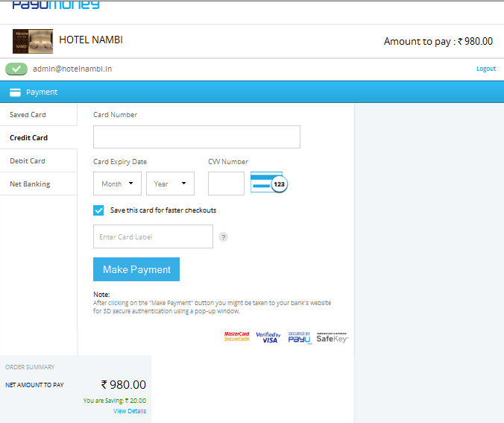Viewport: 504px width, 423px height.
Task: Uncheck Save this card for faster checkouts
Action: pyautogui.click(x=98, y=210)
